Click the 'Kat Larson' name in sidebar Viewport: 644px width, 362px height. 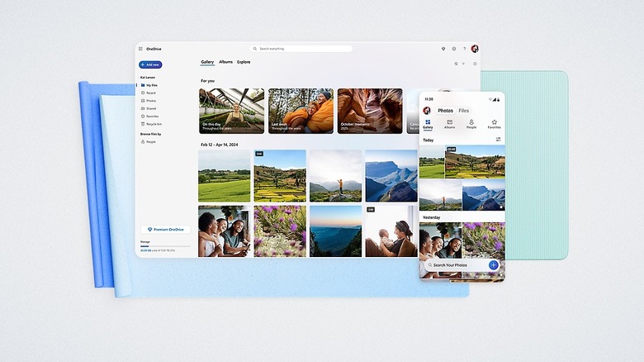pos(148,78)
